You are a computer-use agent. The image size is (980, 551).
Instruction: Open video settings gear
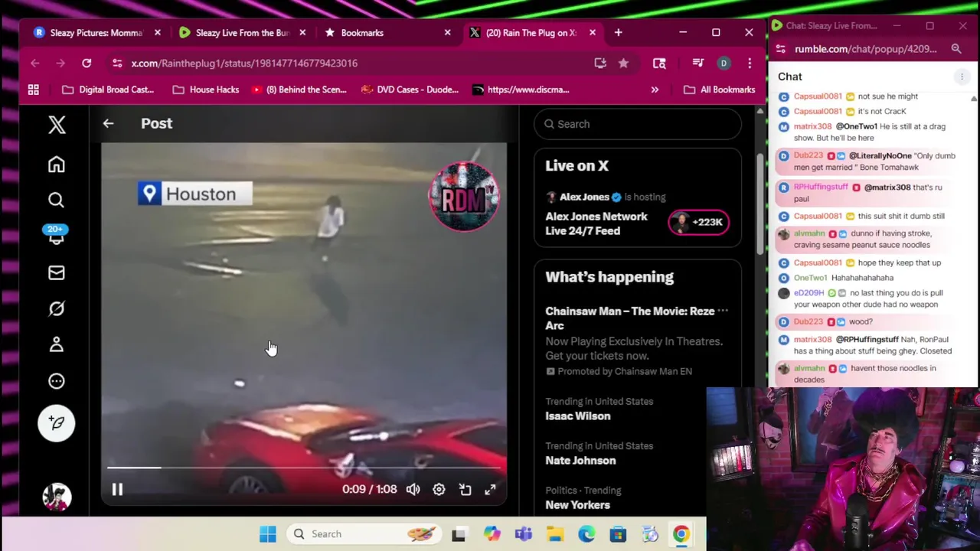point(439,490)
